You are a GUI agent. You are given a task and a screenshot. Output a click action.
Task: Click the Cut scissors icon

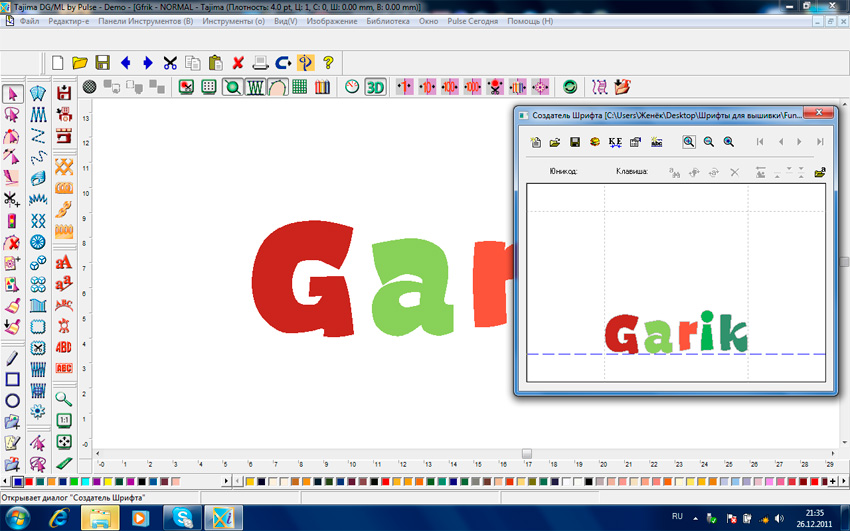170,62
